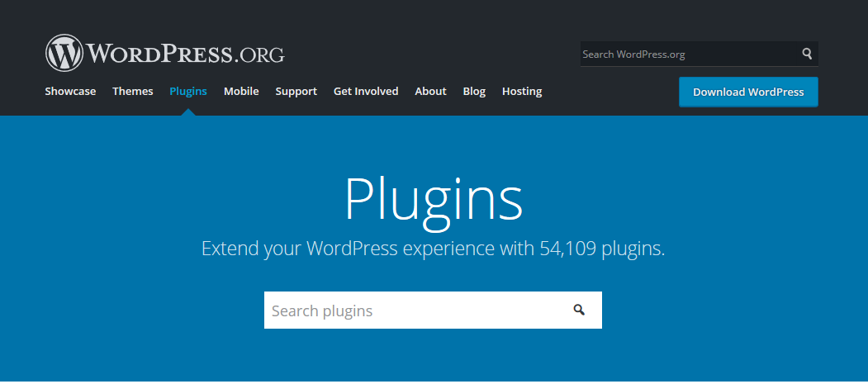Select the Plugins menu item

click(x=188, y=92)
